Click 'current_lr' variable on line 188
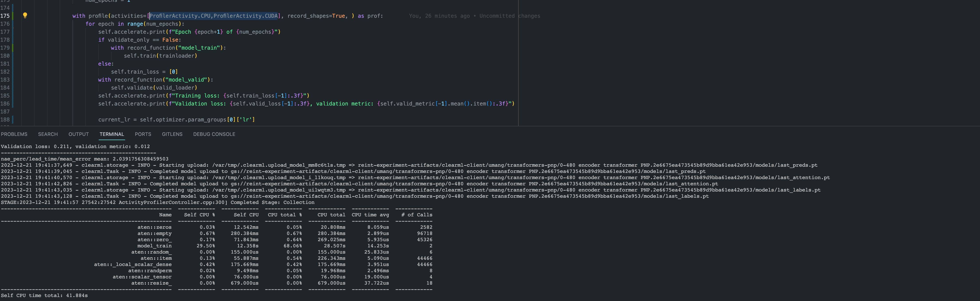Image resolution: width=980 pixels, height=301 pixels. pos(114,120)
